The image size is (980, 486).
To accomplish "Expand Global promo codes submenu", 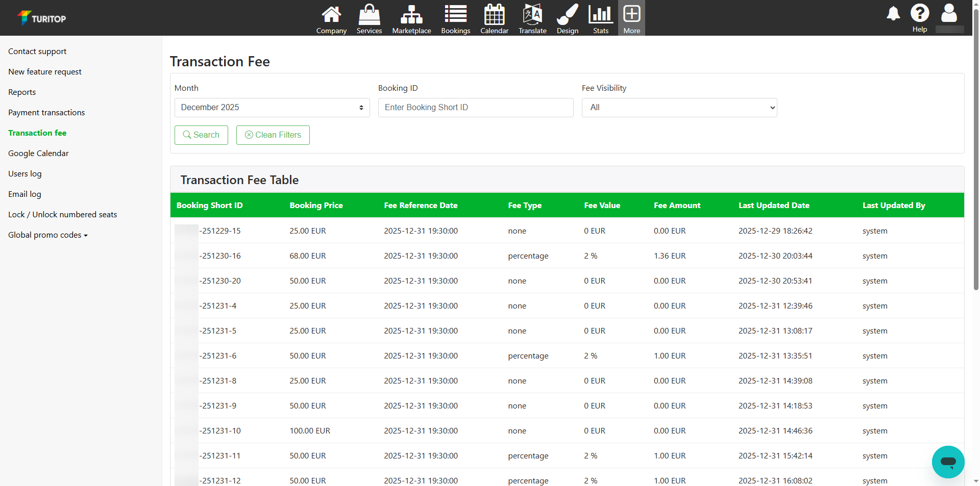I will point(48,235).
